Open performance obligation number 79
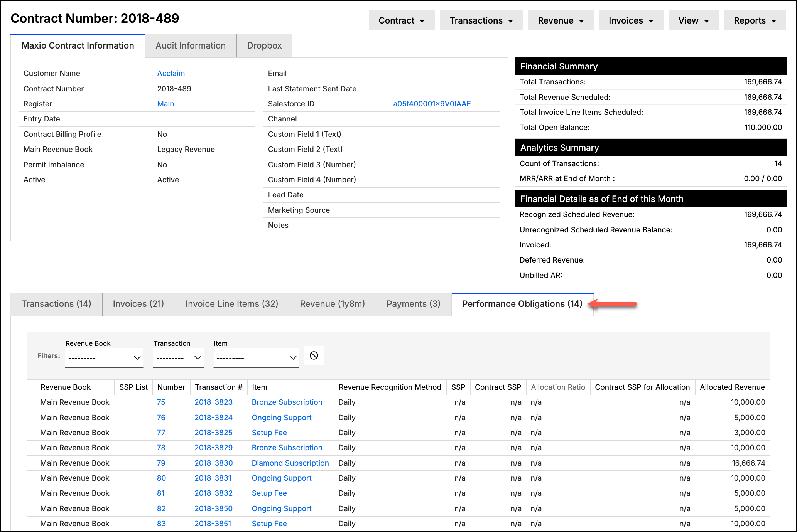The height and width of the screenshot is (532, 797). point(161,463)
